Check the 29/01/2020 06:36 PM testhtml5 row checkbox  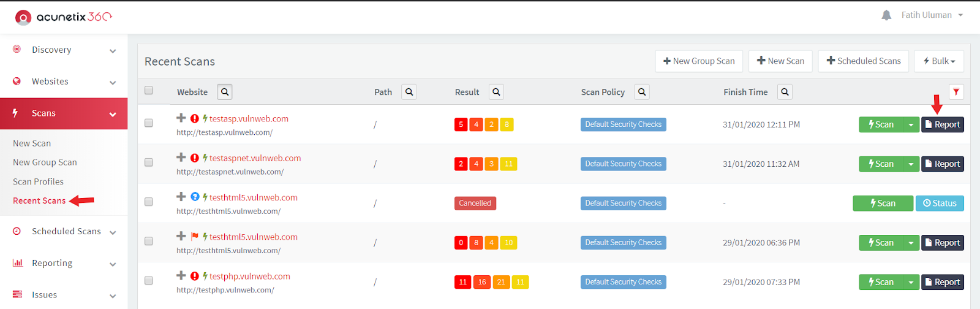(x=149, y=241)
